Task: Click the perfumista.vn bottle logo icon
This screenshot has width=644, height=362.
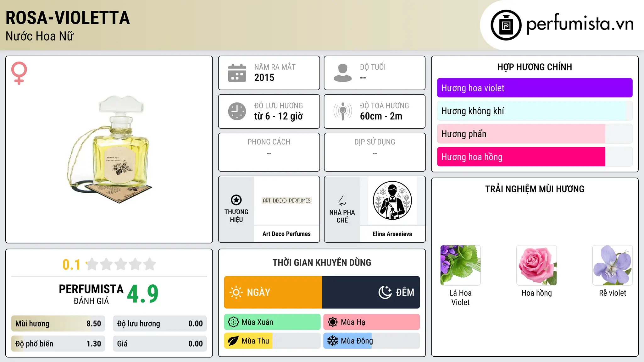Action: 506,25
